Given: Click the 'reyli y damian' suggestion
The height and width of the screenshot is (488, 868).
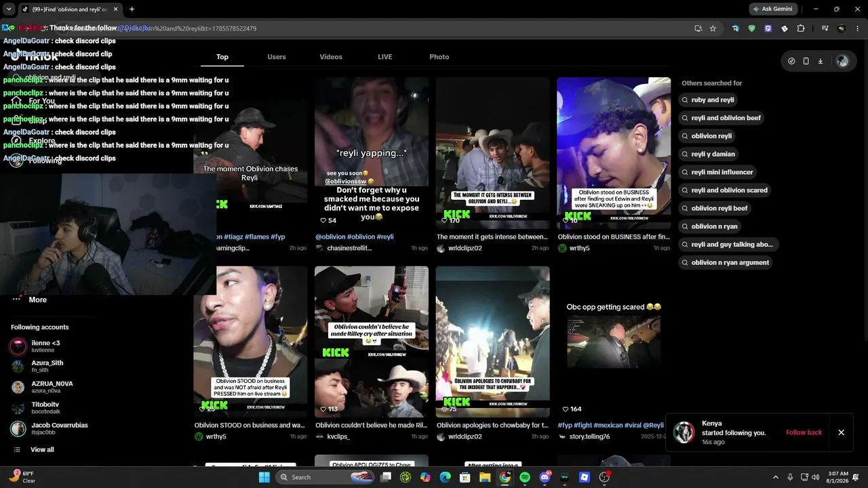Looking at the screenshot, I should (709, 154).
